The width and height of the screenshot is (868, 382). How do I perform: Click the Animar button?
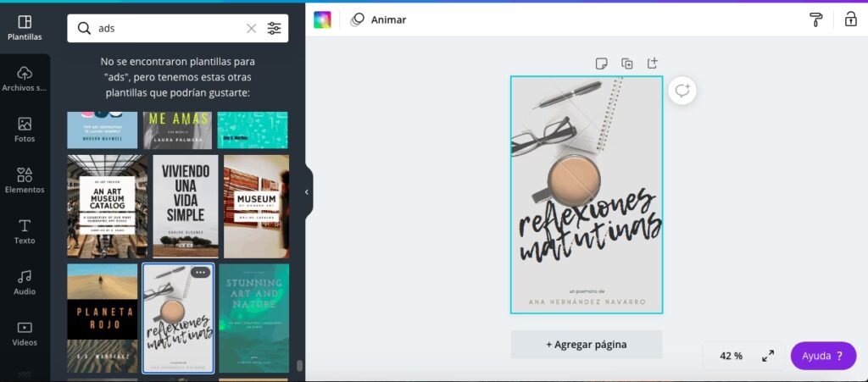tap(379, 19)
